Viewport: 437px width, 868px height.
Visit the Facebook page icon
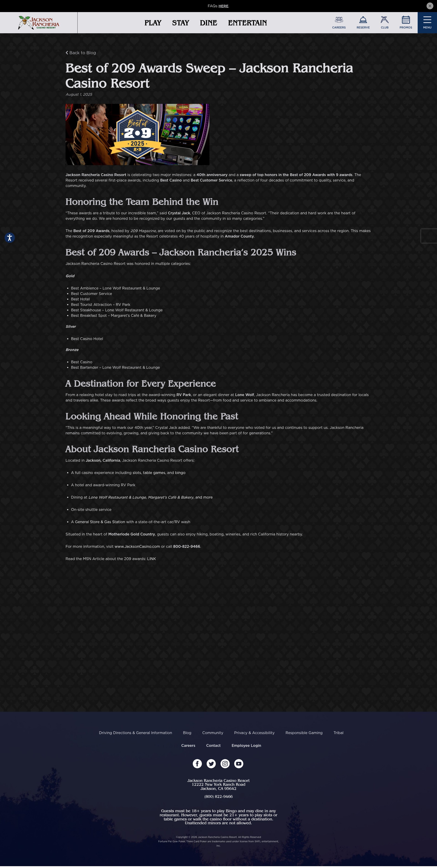(x=197, y=763)
